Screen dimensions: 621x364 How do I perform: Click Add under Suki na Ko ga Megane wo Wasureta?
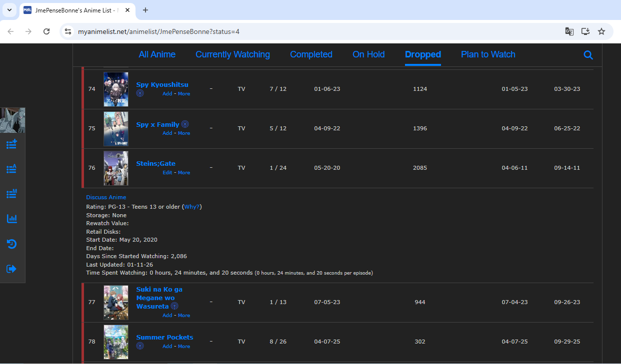tap(167, 316)
